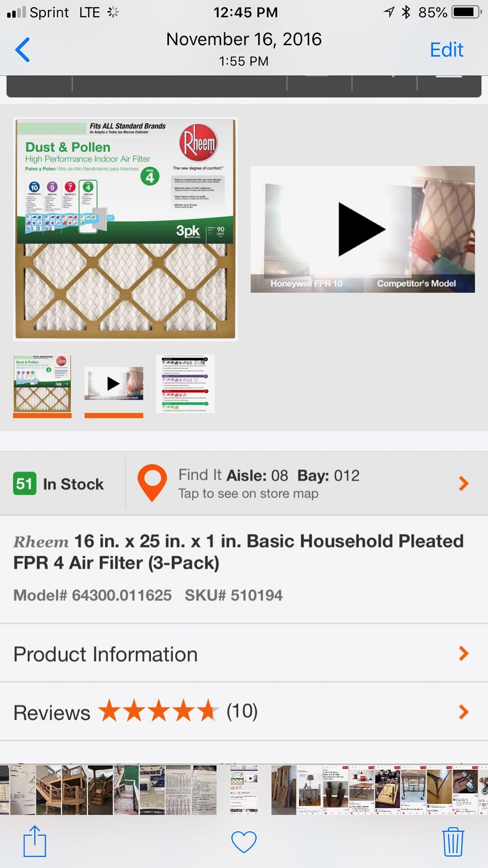Play the Honeywell FPR 10 video
The image size is (488, 868).
pos(363,229)
